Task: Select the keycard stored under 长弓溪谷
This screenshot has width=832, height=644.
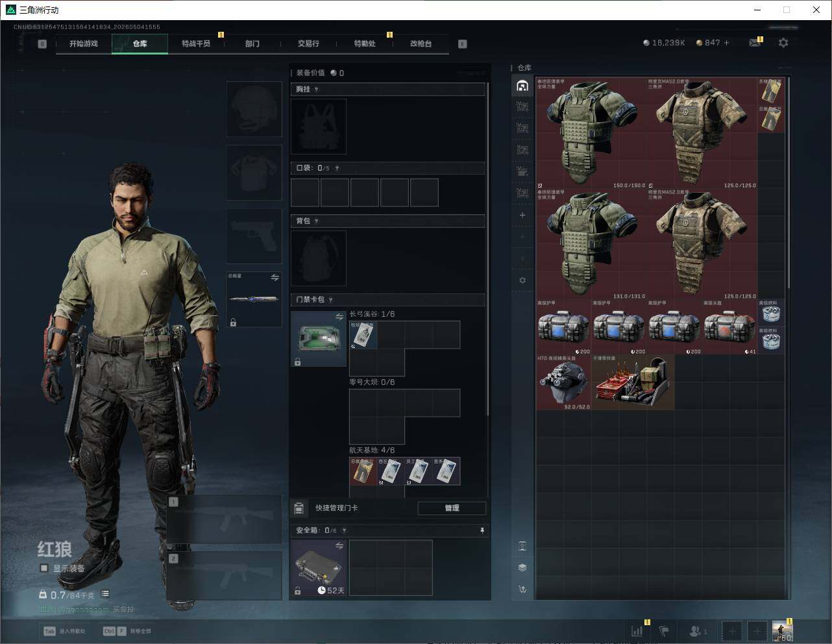Action: 363,335
